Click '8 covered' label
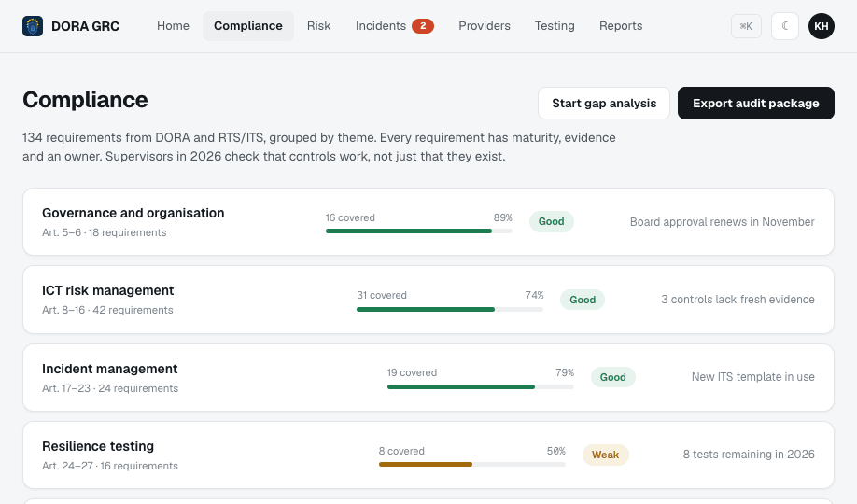The width and height of the screenshot is (857, 504). click(x=401, y=451)
